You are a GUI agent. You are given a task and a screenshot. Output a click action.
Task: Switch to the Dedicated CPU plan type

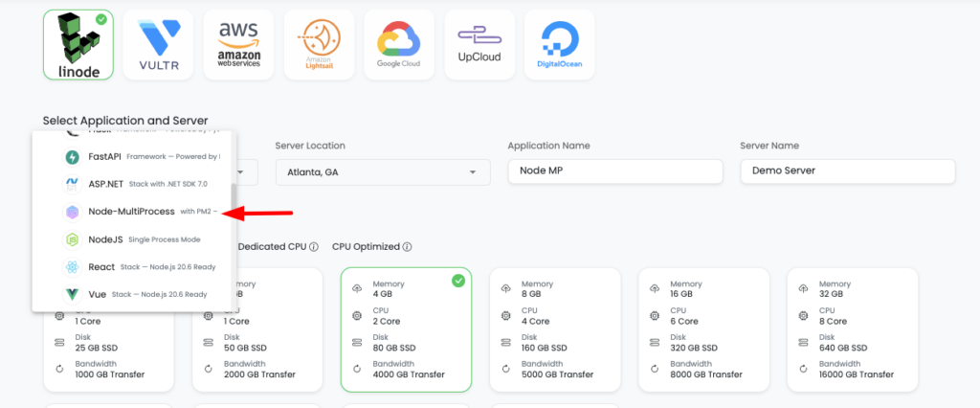coord(273,246)
